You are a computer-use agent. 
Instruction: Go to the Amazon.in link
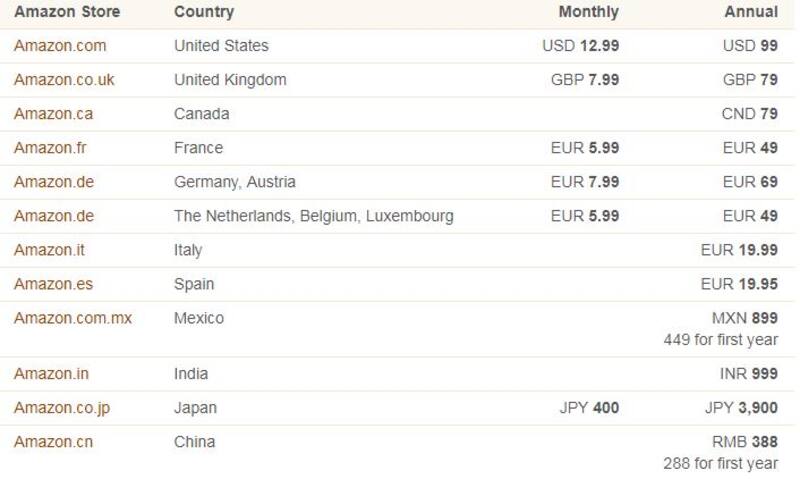(51, 374)
